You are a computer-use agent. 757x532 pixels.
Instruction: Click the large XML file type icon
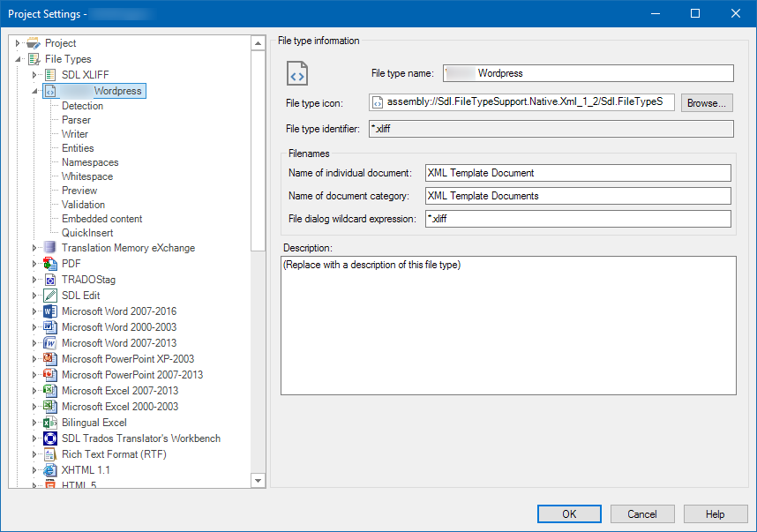click(297, 73)
